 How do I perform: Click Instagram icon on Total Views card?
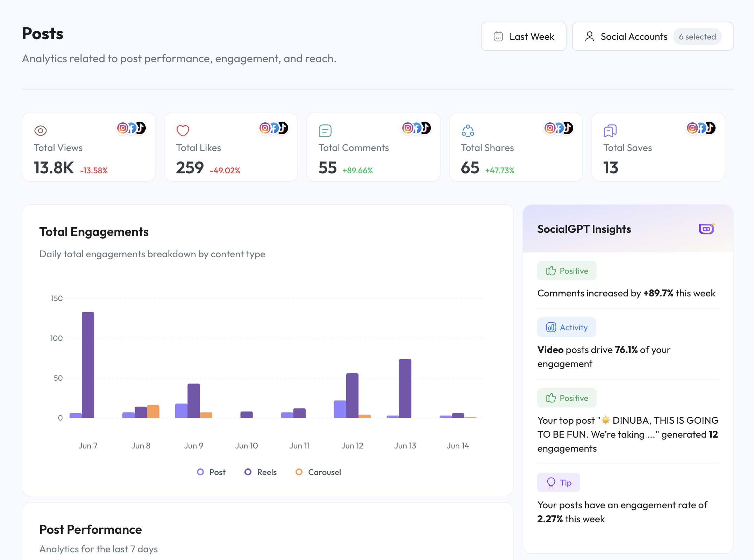click(123, 128)
